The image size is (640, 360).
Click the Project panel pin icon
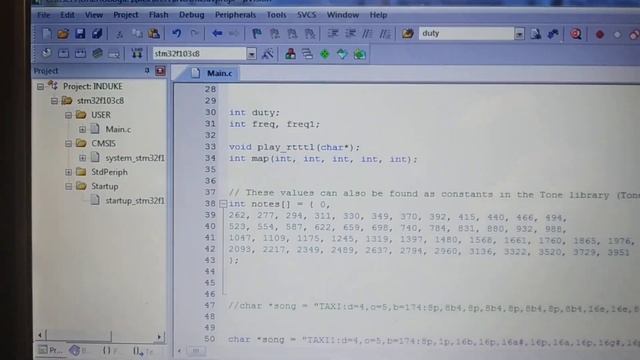tap(147, 71)
